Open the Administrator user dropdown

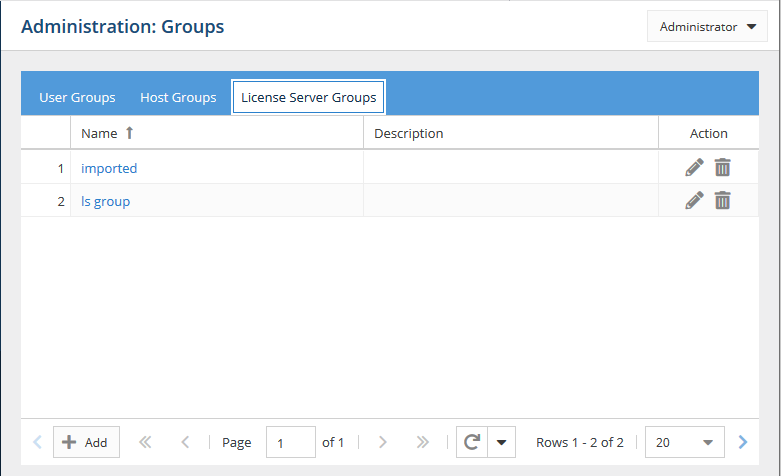click(x=707, y=26)
